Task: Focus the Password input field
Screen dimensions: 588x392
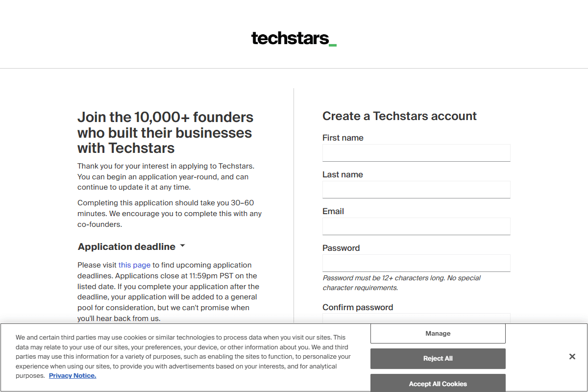Action: (416, 263)
